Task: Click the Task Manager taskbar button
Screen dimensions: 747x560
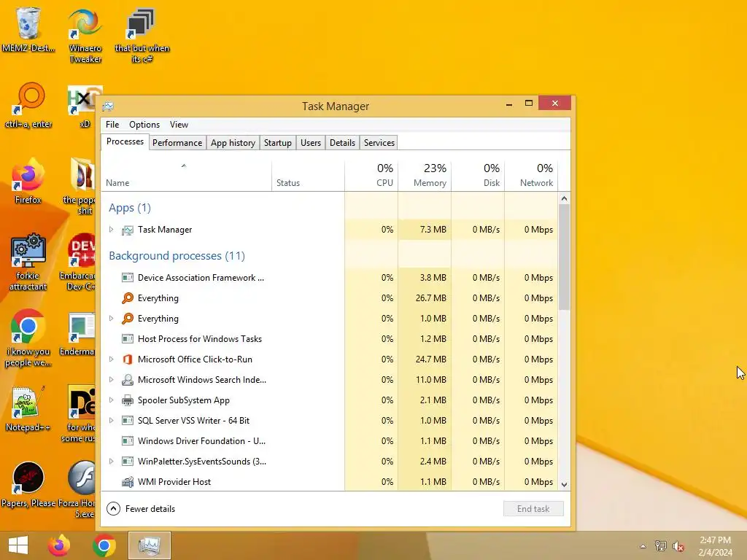Action: (150, 545)
